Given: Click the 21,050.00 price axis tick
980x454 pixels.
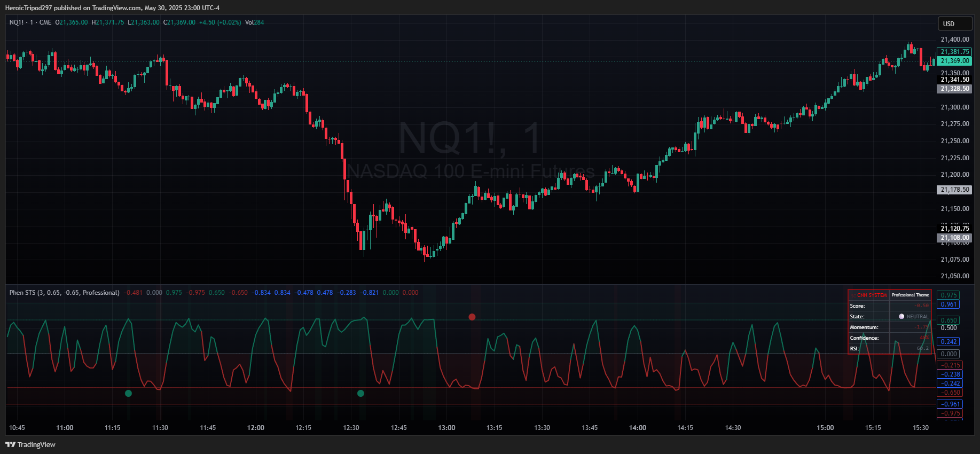Looking at the screenshot, I should [x=955, y=276].
